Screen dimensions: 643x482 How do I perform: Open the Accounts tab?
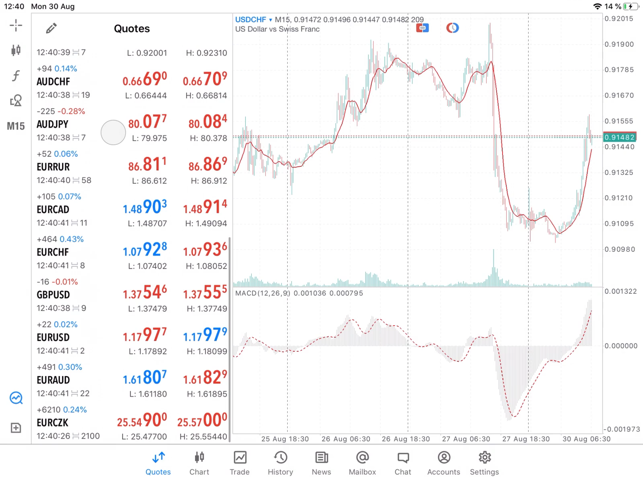pos(444,464)
